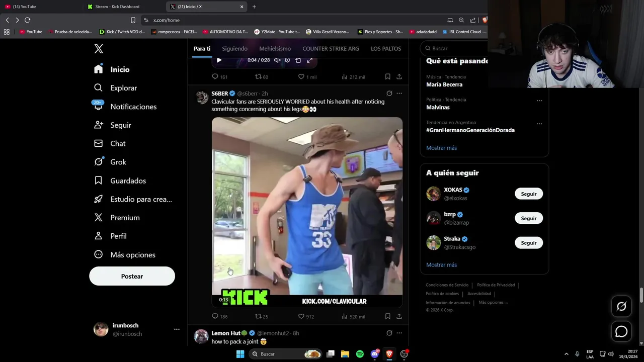Go to Inicio in sidebar
Viewport: 644px width, 362px height.
112,69
